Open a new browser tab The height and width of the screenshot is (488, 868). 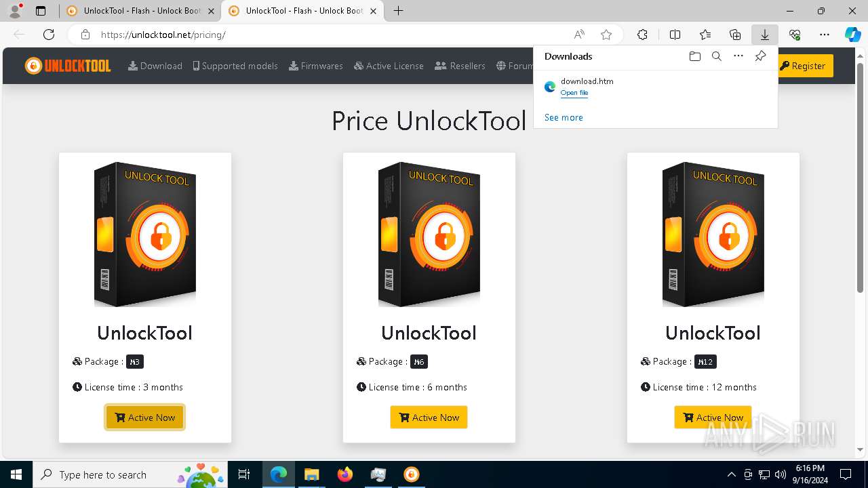(x=399, y=11)
